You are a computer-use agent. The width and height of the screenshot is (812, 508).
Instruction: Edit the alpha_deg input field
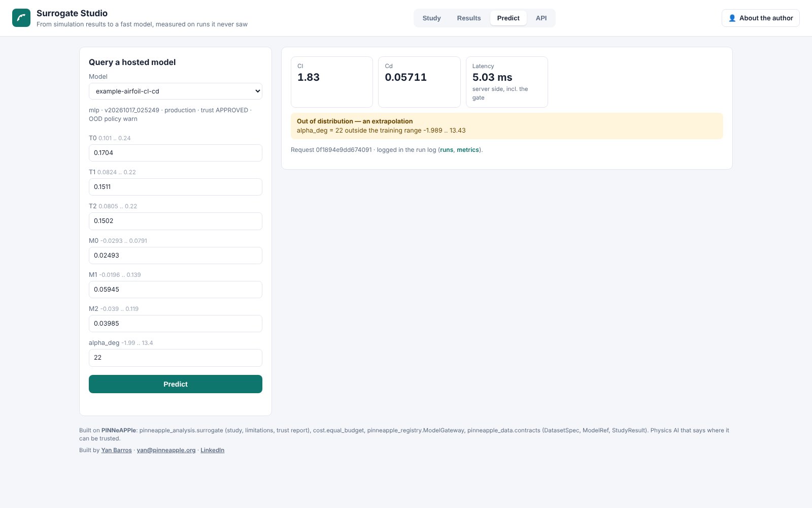(176, 358)
